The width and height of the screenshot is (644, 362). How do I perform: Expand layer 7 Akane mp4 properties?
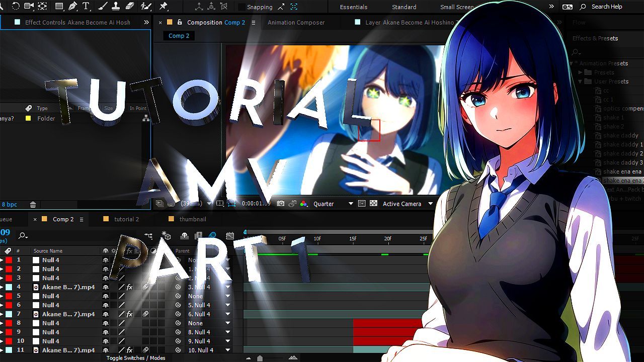click(x=2, y=314)
